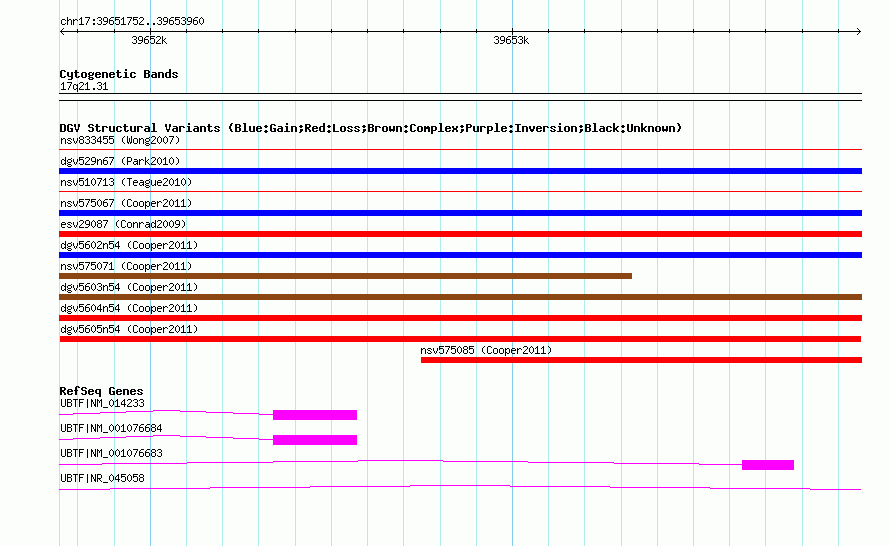Click the cytogenetic band 17q21.31 bar
This screenshot has width=890, height=546.
(460, 97)
